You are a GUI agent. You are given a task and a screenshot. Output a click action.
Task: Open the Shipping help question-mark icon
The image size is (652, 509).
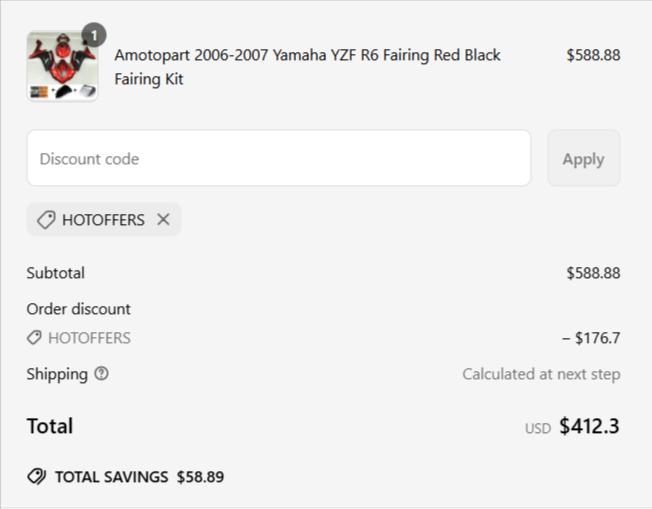point(101,373)
